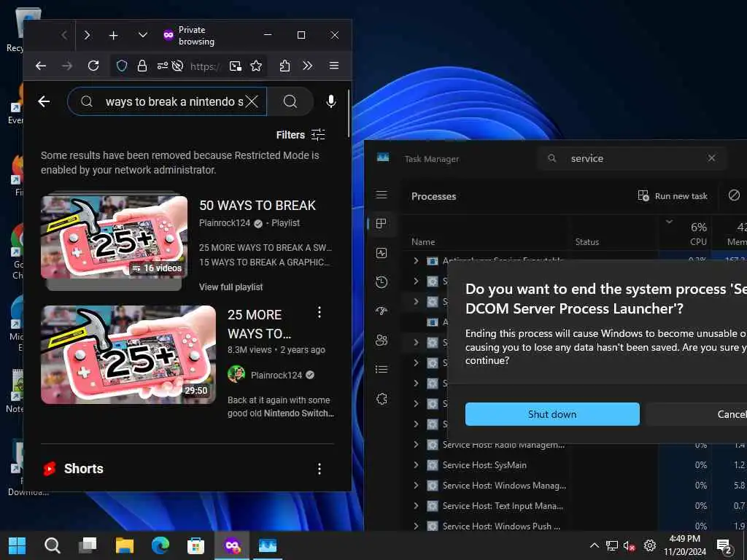Image resolution: width=747 pixels, height=560 pixels.
Task: Open Microsoft Store from the taskbar
Action: click(x=196, y=545)
